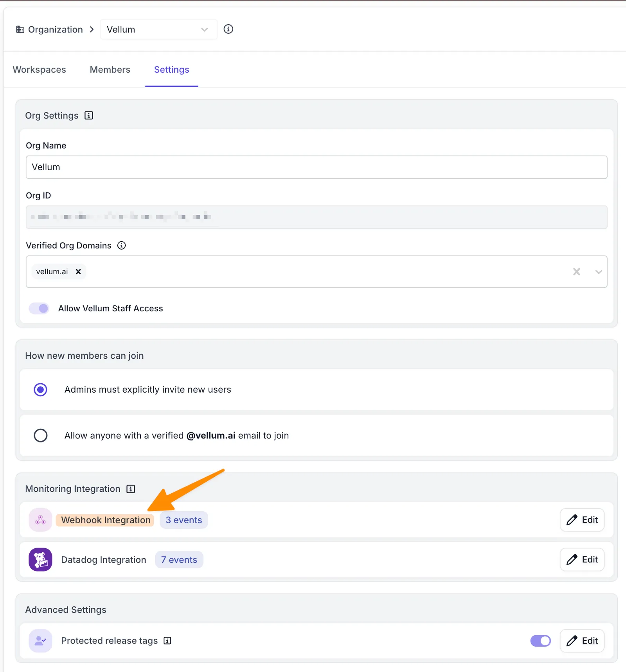Click the Datadog Integration label
The width and height of the screenshot is (626, 672).
(103, 560)
